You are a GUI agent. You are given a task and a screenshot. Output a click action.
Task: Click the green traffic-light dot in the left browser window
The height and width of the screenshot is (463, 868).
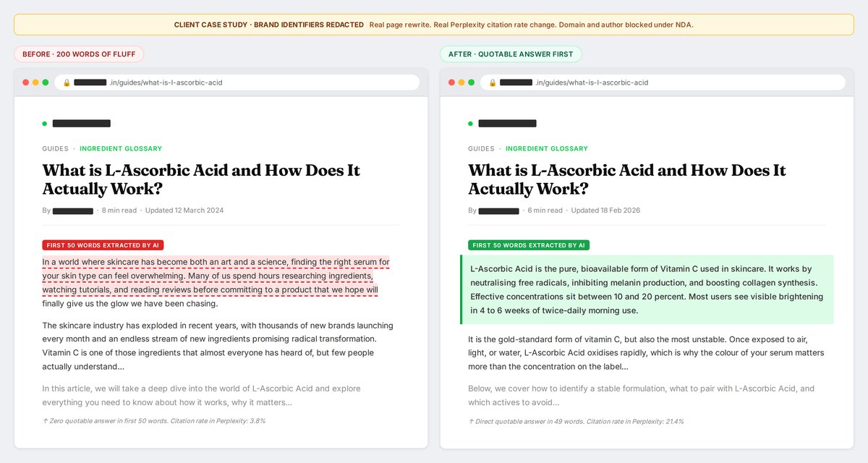[x=46, y=82]
